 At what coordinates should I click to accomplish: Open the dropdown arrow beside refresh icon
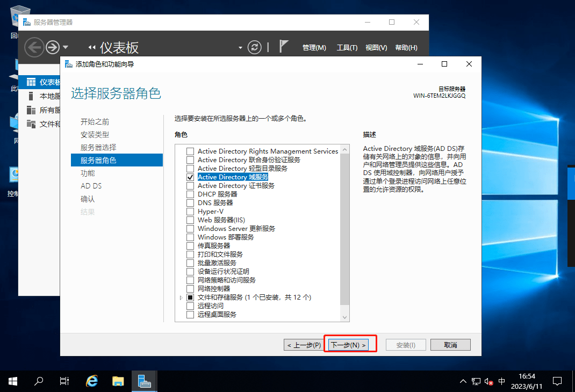coord(240,48)
